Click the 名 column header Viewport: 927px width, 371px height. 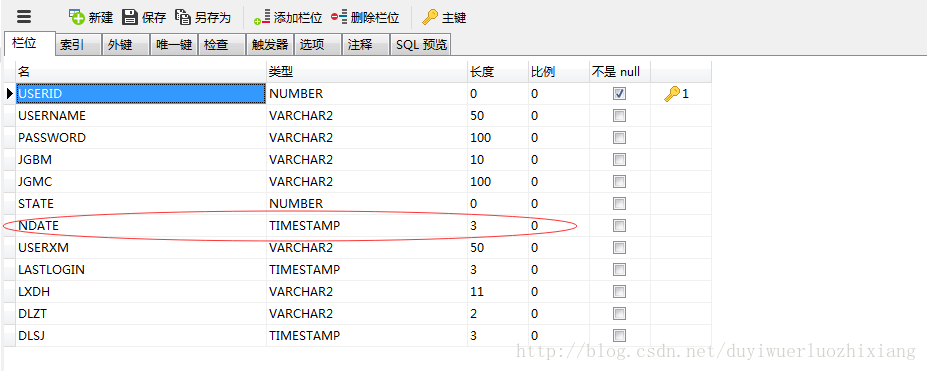pyautogui.click(x=141, y=72)
